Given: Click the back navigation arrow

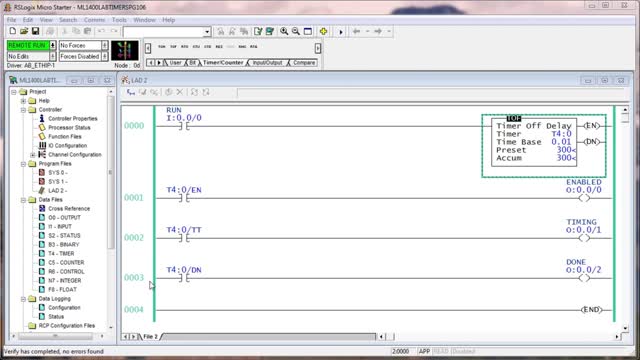Looking at the screenshot, I should click(x=356, y=31).
